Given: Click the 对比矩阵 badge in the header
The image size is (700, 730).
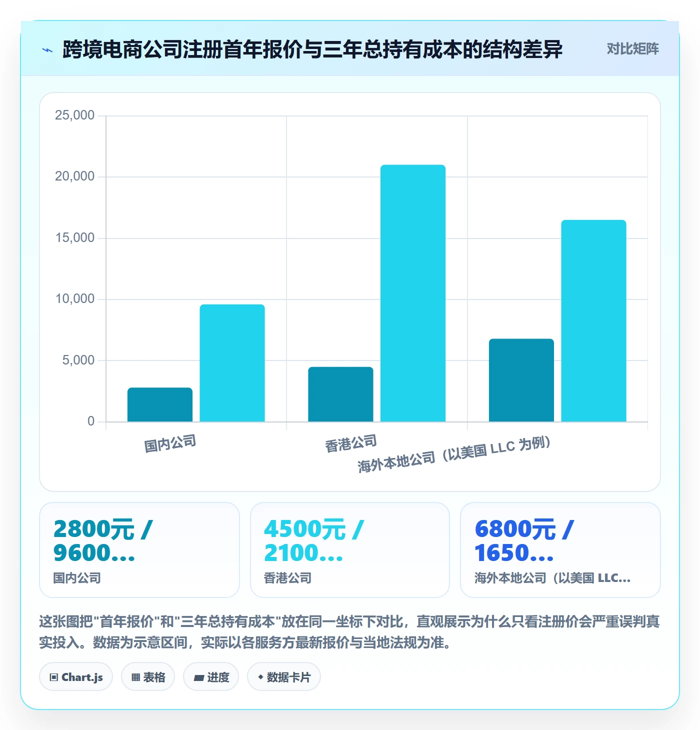Looking at the screenshot, I should (632, 49).
